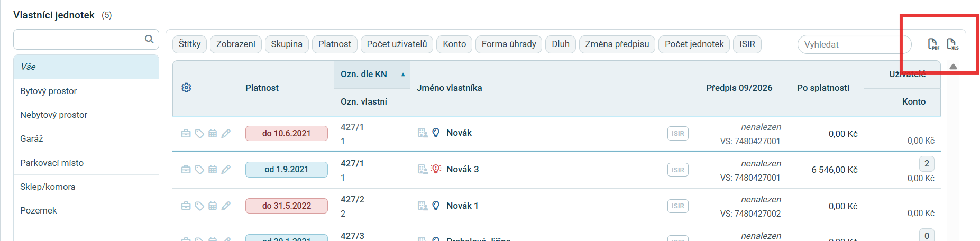Expand the Počet uživatelů filter
This screenshot has width=980, height=241.
coord(397,44)
